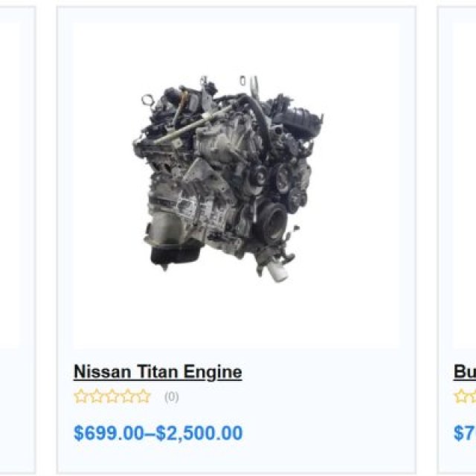Click the white oil filter in the engine photo

(x=278, y=270)
